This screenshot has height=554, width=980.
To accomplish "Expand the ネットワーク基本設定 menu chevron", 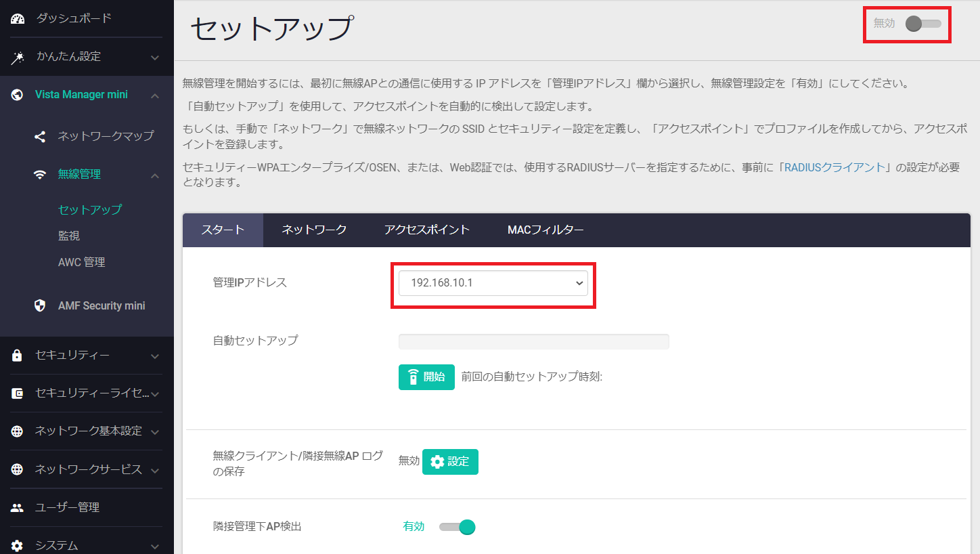I will [x=155, y=432].
